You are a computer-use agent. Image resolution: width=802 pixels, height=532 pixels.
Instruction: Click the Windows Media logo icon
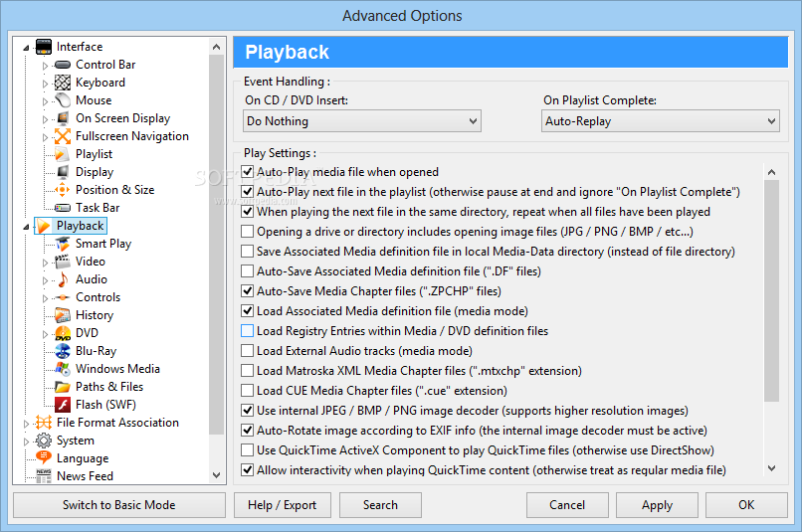(x=63, y=369)
